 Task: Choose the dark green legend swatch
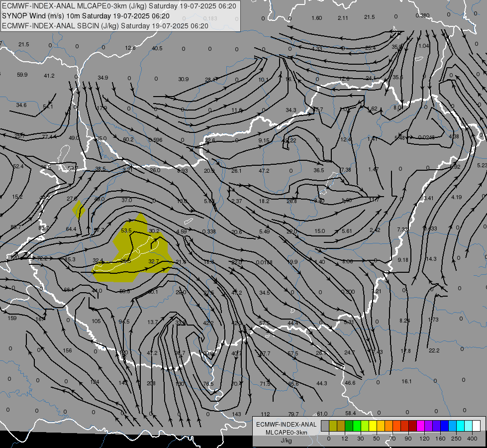click(x=349, y=426)
